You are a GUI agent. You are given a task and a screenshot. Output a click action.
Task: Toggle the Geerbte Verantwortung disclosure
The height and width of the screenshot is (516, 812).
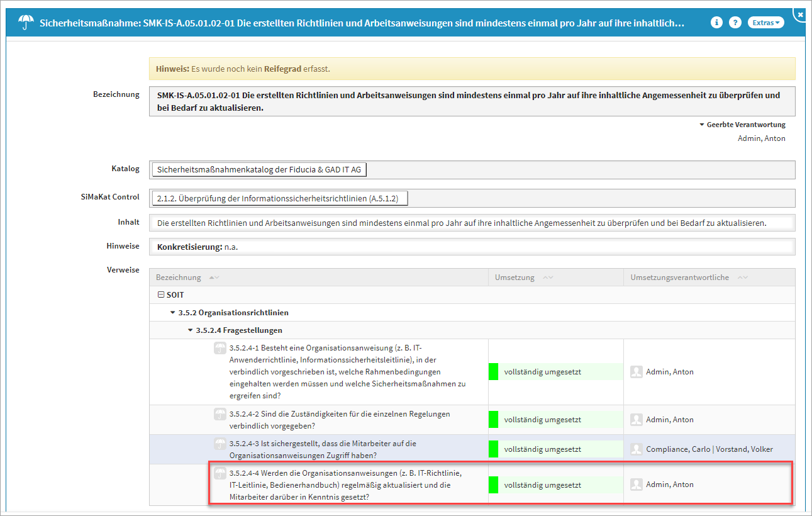(x=702, y=125)
